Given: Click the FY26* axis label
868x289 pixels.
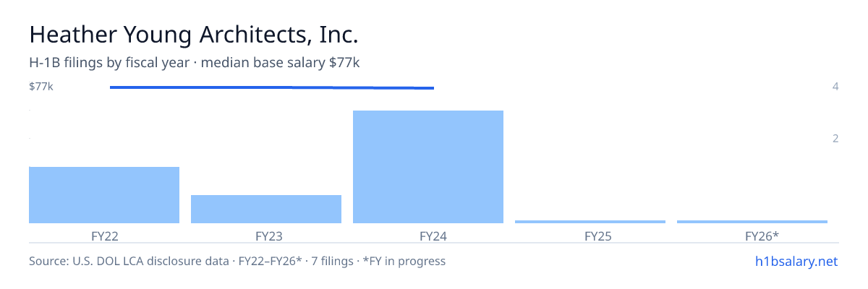Looking at the screenshot, I should click(762, 236).
